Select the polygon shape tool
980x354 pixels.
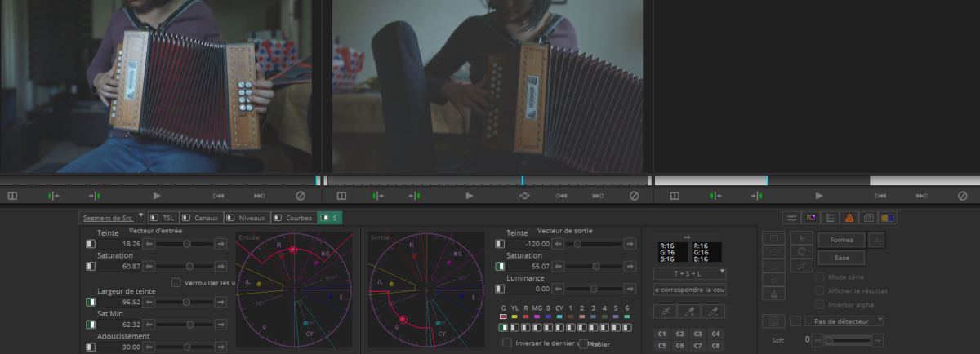pos(773,266)
